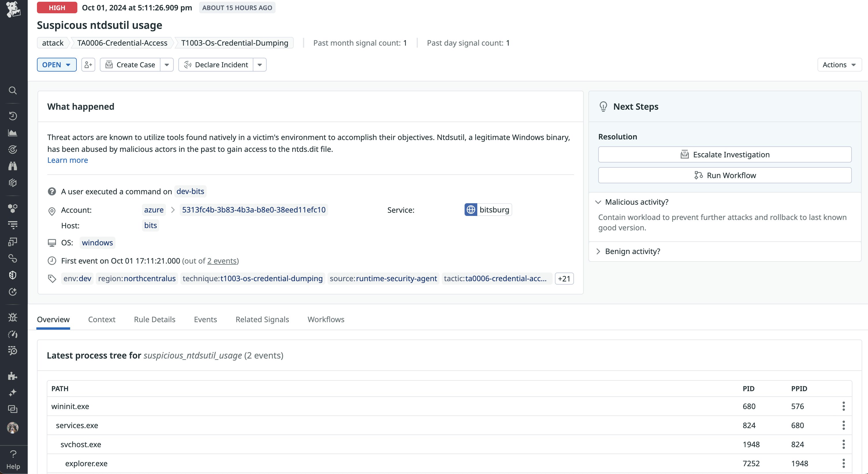
Task: Open the bug icon in sidebar
Action: coord(13,317)
